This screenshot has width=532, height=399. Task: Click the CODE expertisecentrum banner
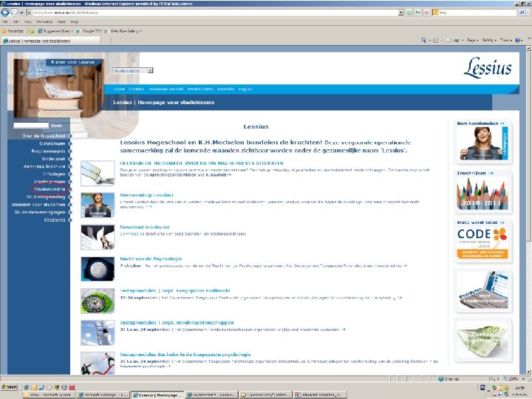click(482, 240)
